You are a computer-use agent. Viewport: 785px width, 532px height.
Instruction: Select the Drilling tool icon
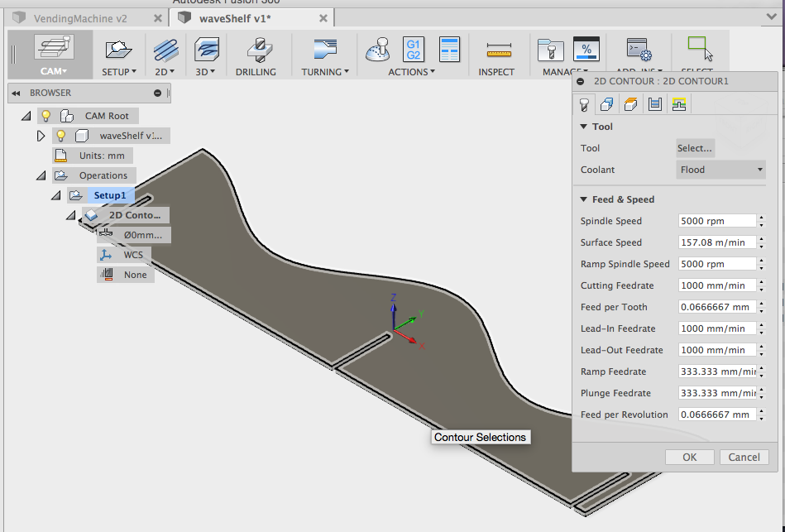pos(260,50)
